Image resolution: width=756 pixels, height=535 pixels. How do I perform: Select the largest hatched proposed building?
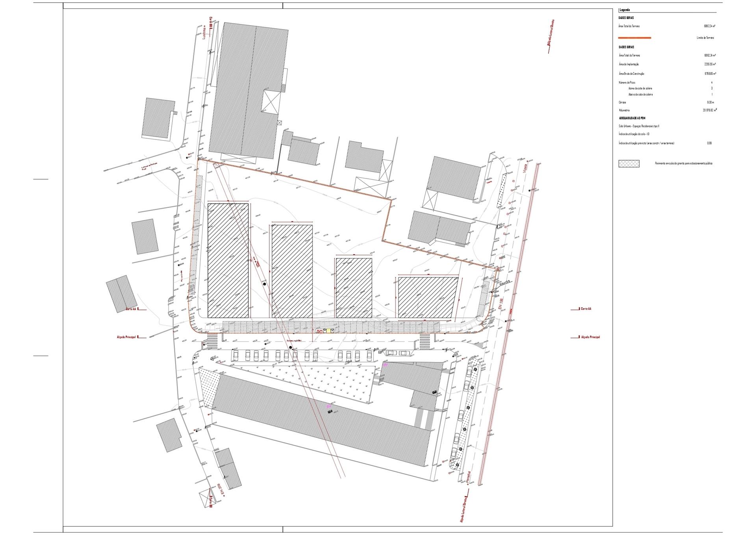228,260
